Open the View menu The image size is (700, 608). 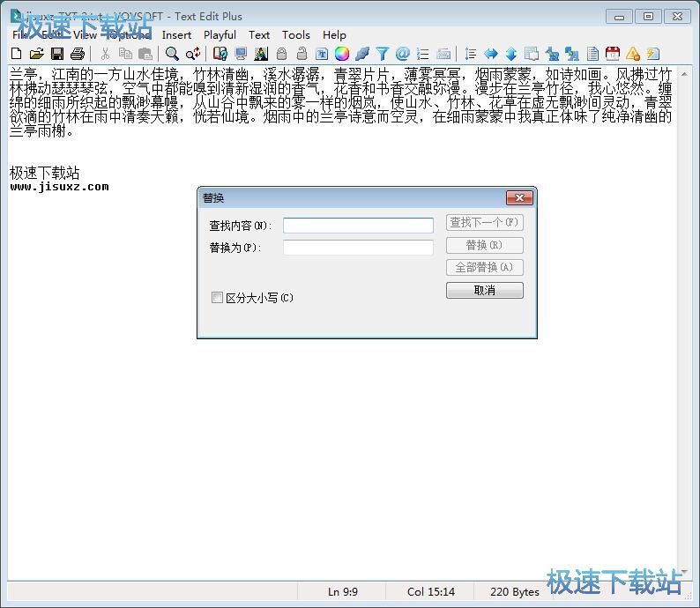(85, 34)
